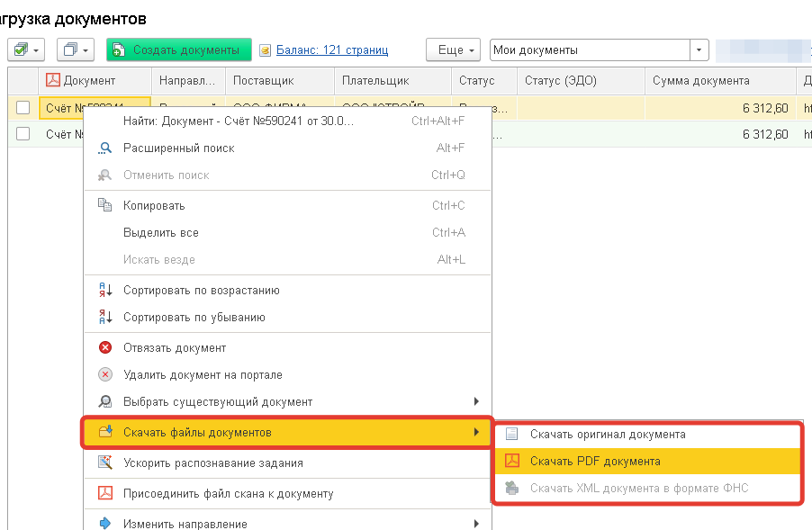Click the Присоединить файл скана PDF icon
This screenshot has width=812, height=530.
tap(105, 493)
